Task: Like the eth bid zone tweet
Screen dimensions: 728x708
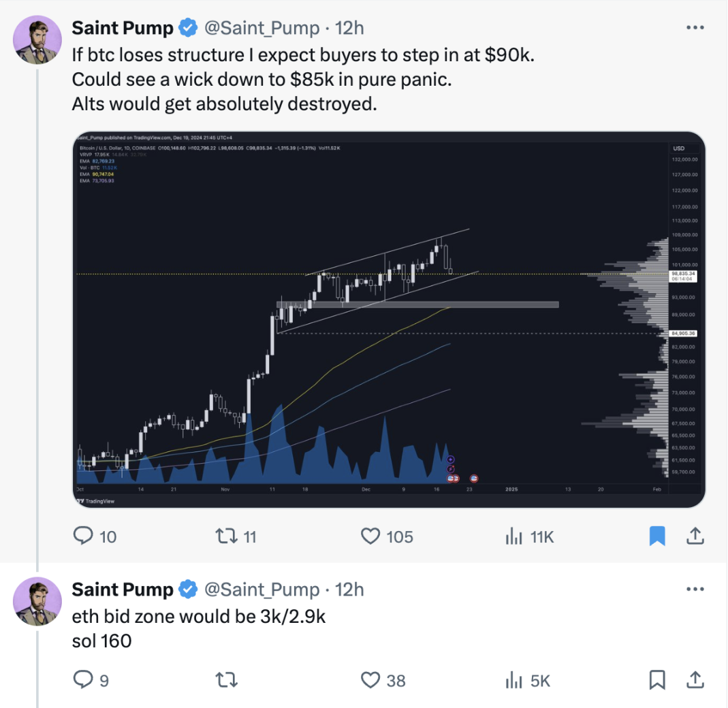Action: click(370, 679)
